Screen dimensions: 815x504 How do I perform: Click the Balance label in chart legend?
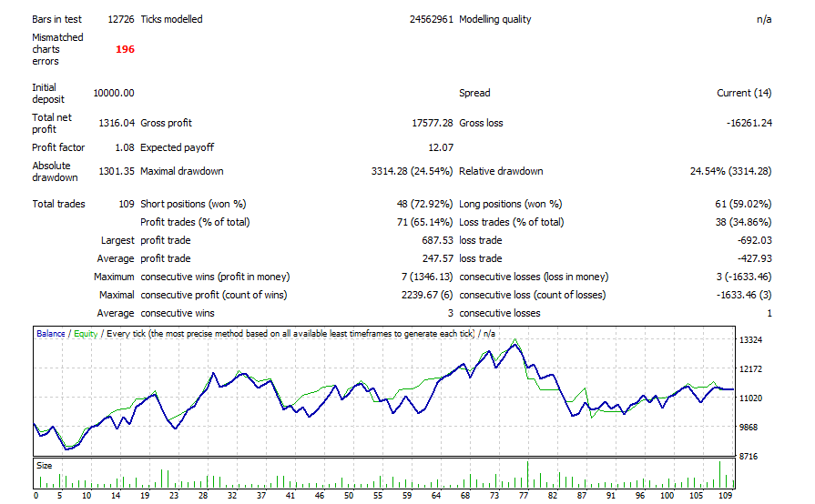(x=50, y=334)
